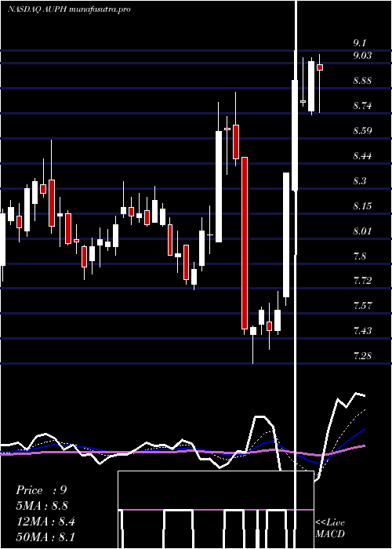The height and width of the screenshot is (549, 392).
Task: Click the vertical white marker line on chart
Action: (x=296, y=274)
